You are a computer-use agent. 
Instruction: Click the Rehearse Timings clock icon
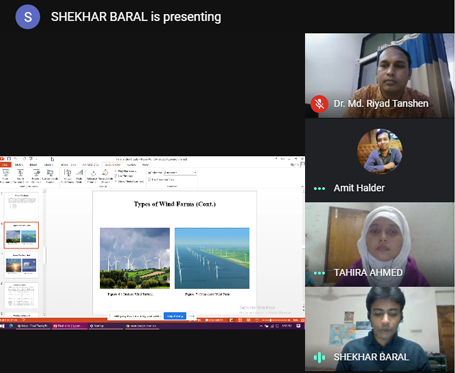pyautogui.click(x=93, y=173)
